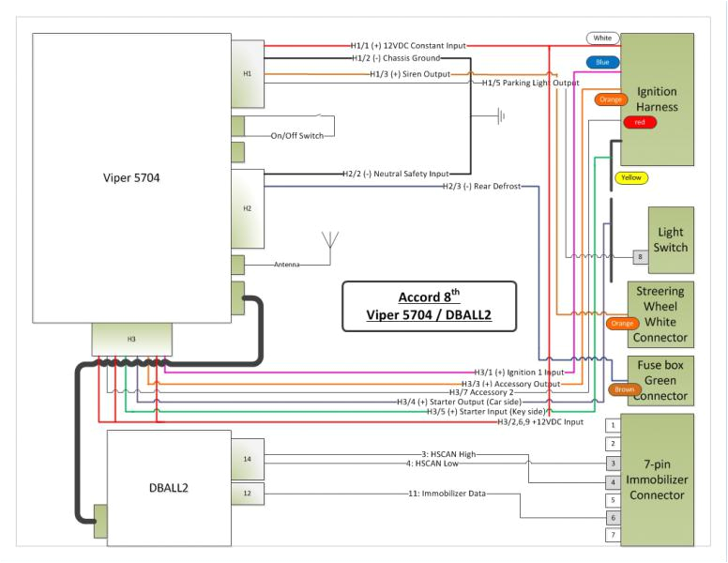Screen dimensions: 728x563
Task: Click the red wire color tag
Action: point(639,122)
